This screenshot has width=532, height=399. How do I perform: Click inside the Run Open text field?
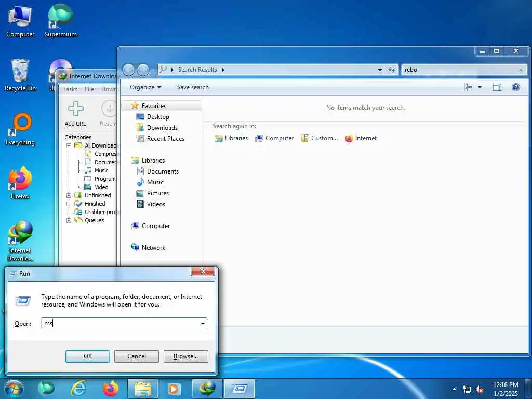pyautogui.click(x=124, y=323)
